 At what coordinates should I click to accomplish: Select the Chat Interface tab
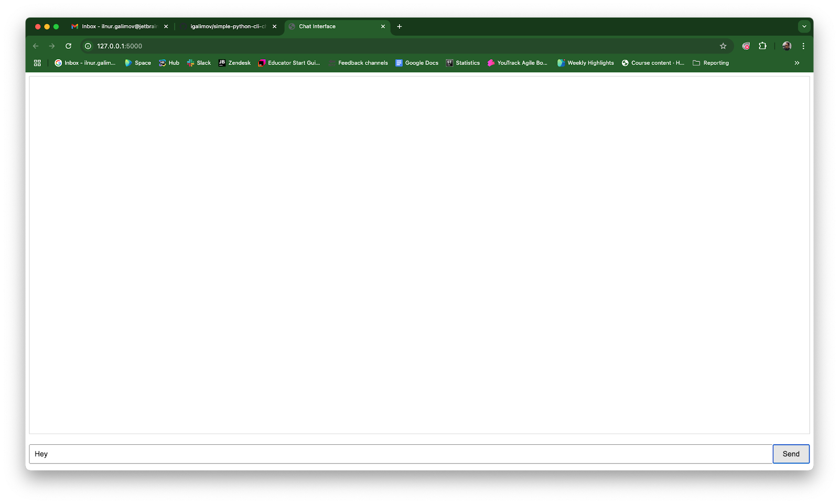[x=337, y=26]
